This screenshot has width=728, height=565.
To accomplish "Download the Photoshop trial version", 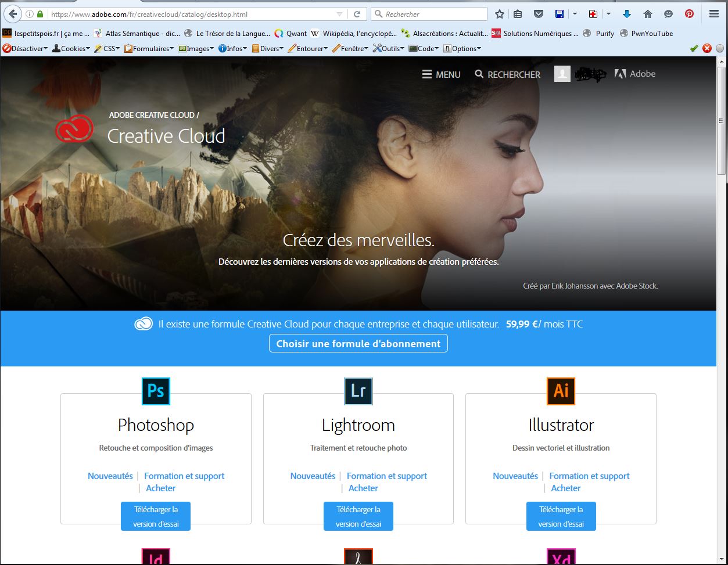I will click(156, 516).
